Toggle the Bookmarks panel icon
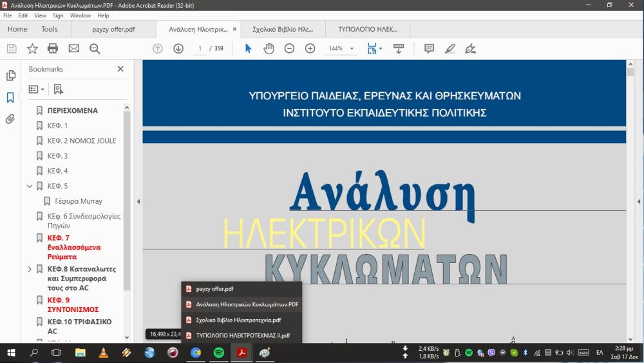The width and height of the screenshot is (644, 363). tap(10, 97)
